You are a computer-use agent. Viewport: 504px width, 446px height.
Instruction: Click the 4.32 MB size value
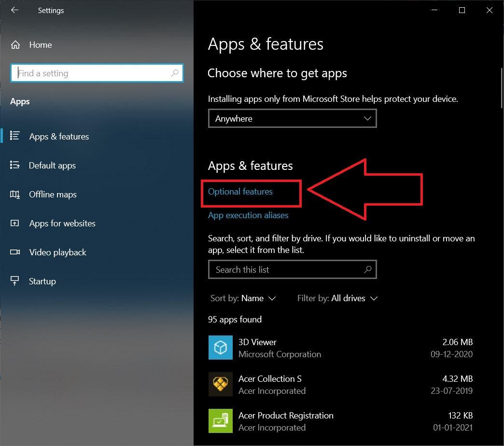[x=457, y=378]
